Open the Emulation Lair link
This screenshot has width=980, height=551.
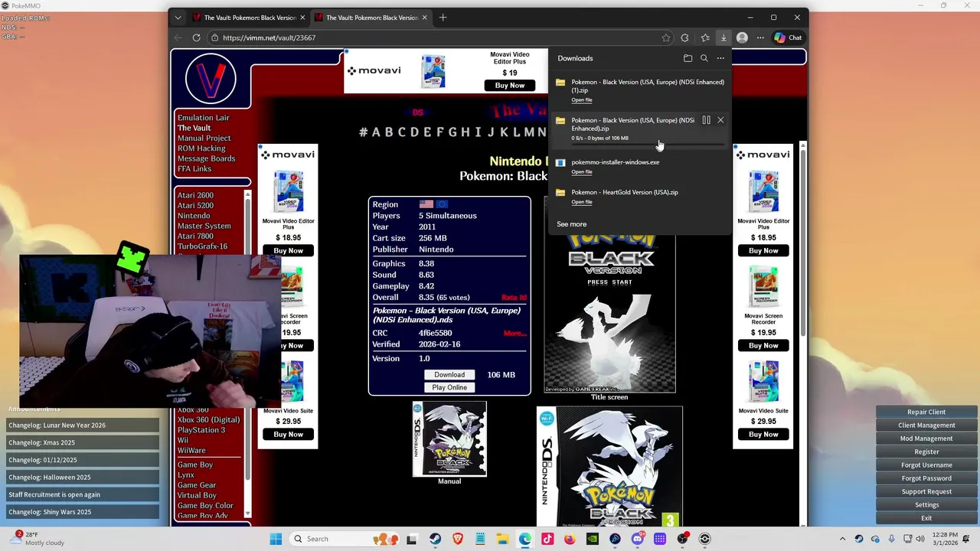(204, 118)
